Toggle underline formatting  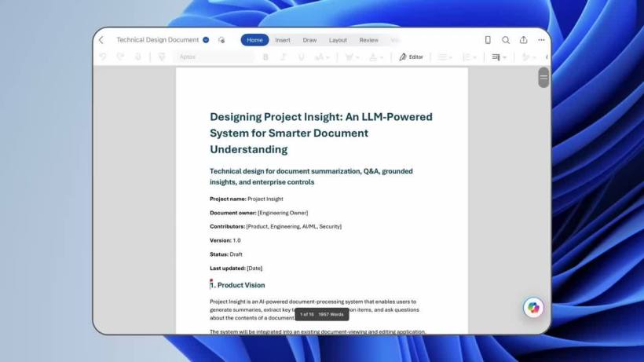pos(301,57)
